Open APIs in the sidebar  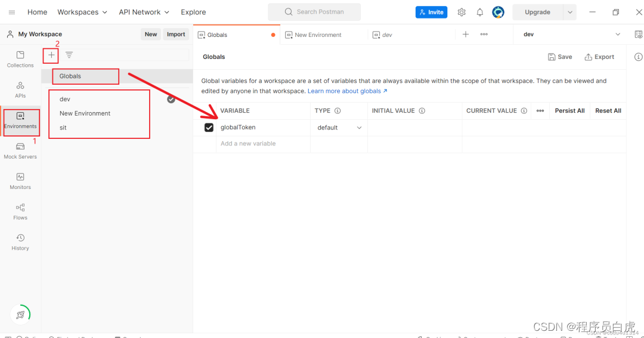pyautogui.click(x=20, y=90)
